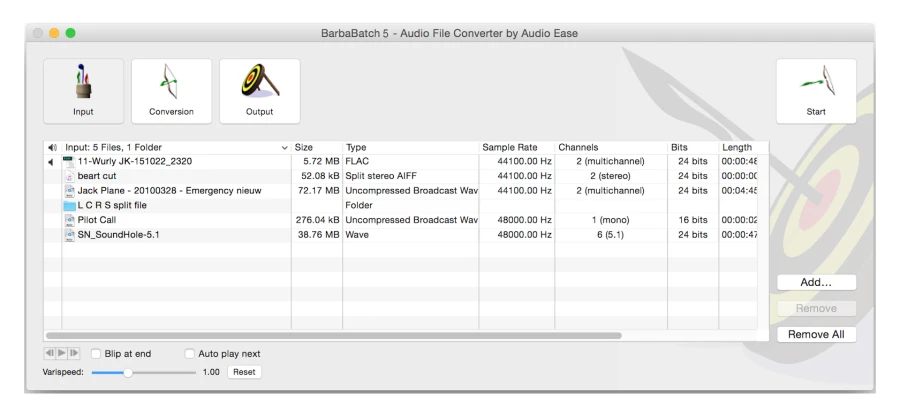Viewport: 900px width, 416px height.
Task: Click the 6 (5.1) channels cell
Action: [x=610, y=235]
